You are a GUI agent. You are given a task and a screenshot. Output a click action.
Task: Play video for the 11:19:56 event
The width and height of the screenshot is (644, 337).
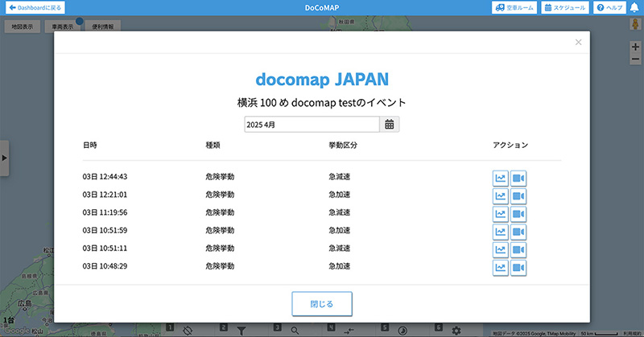tap(518, 214)
